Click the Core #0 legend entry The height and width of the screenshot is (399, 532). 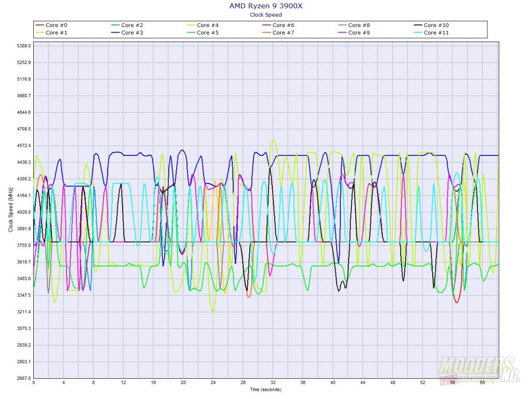click(x=51, y=25)
